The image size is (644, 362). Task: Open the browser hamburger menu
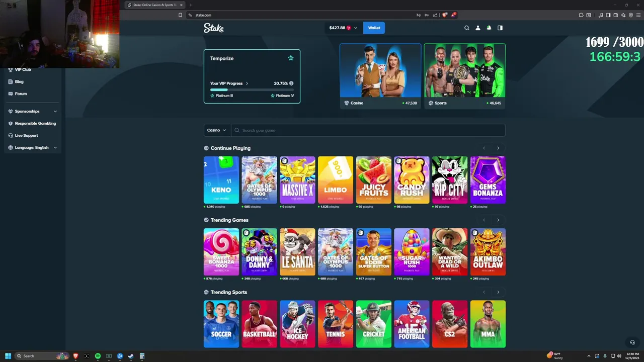(x=638, y=15)
